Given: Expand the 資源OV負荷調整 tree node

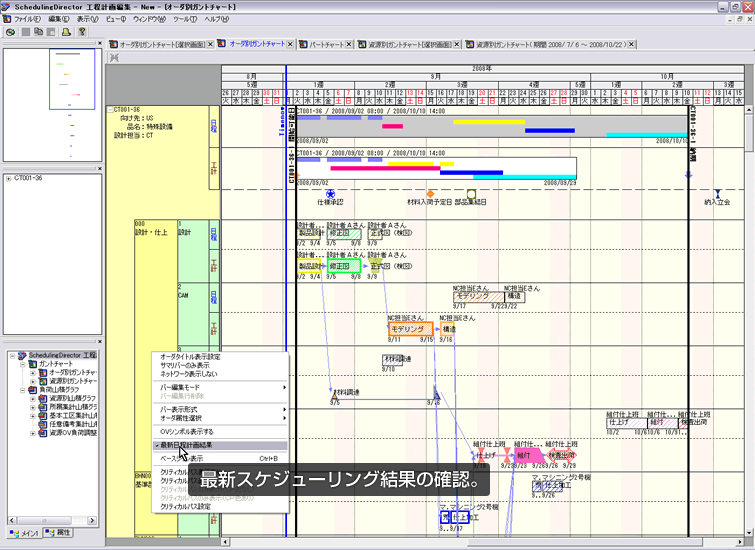Looking at the screenshot, I should tap(33, 433).
